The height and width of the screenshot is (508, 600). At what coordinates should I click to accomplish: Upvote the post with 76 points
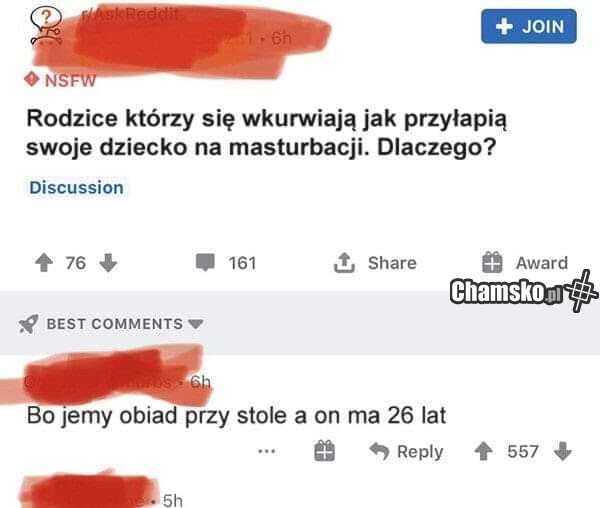[x=44, y=263]
